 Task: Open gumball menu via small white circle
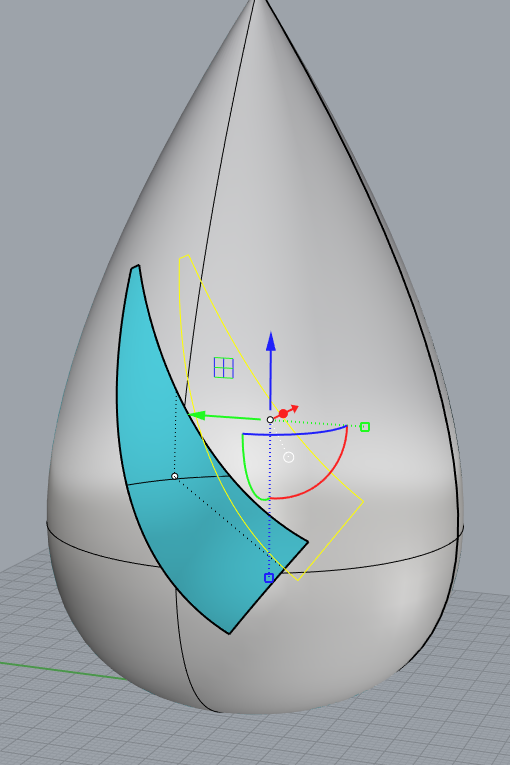pyautogui.click(x=288, y=457)
